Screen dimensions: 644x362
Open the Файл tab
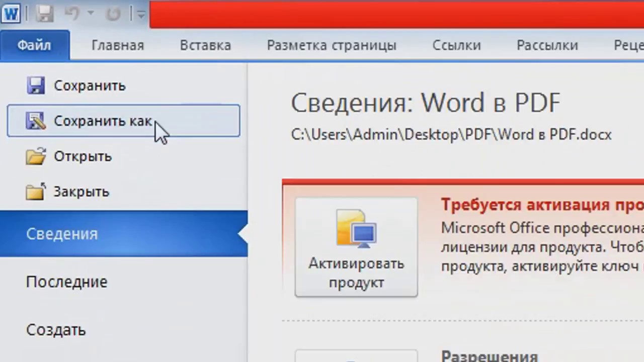[x=34, y=45]
